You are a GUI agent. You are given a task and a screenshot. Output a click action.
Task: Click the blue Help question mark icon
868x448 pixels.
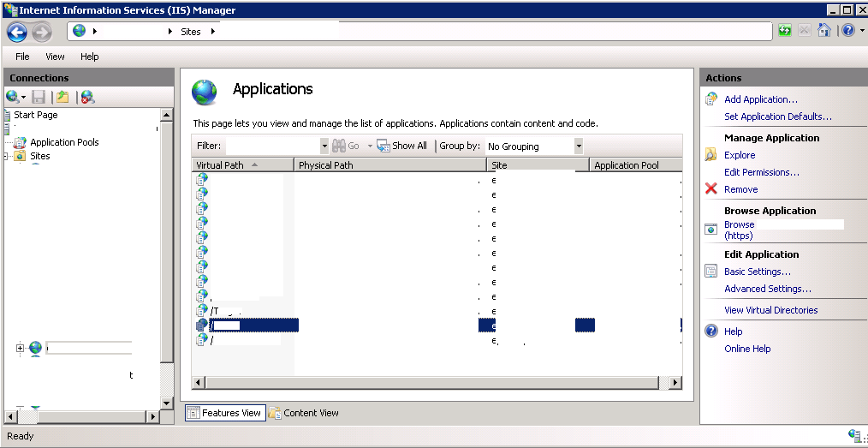(x=846, y=31)
